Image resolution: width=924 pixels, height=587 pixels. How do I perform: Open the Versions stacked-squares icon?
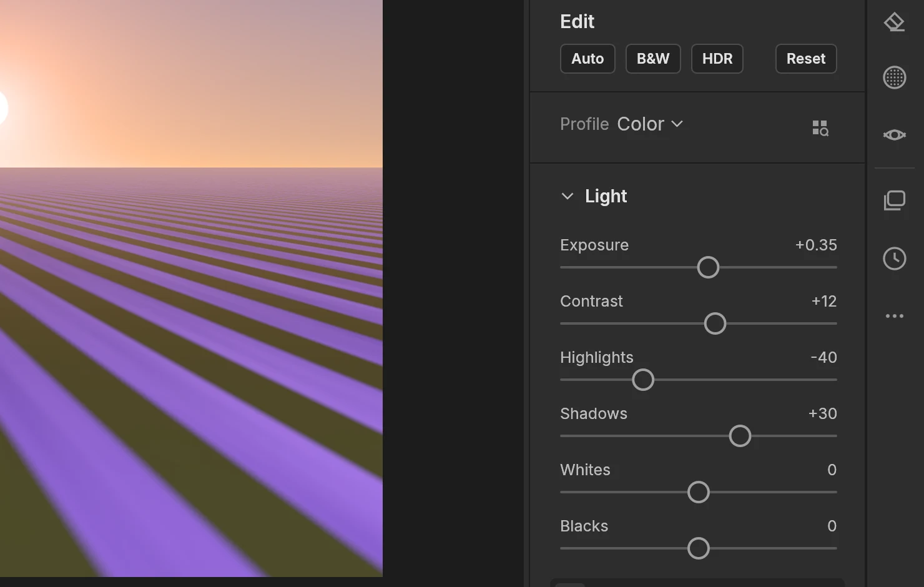pos(895,200)
